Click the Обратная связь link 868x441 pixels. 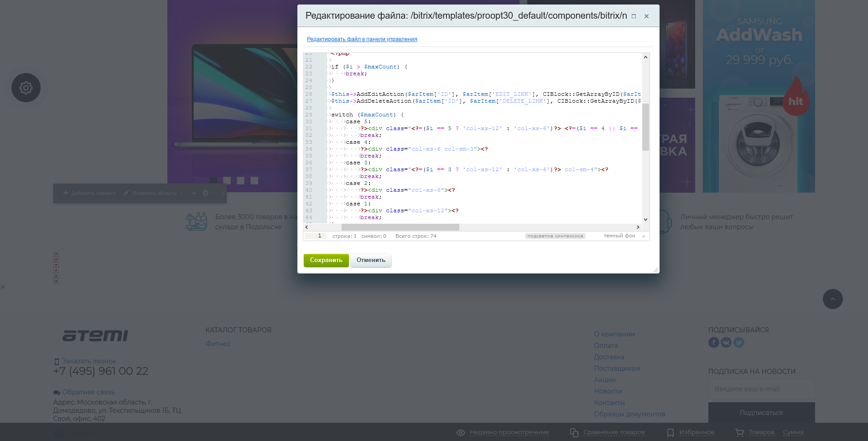pos(88,392)
